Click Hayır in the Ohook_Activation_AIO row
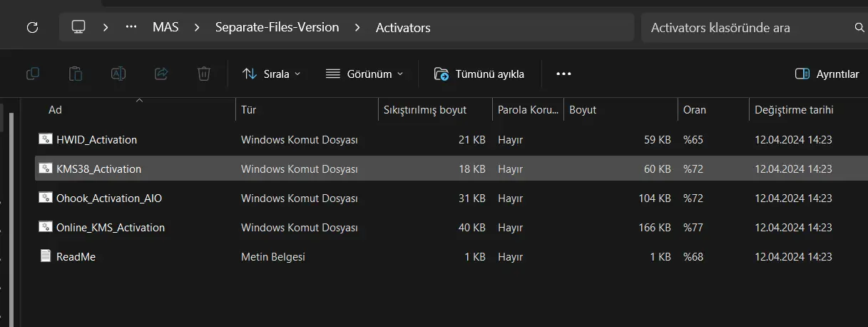The height and width of the screenshot is (327, 868). coord(511,198)
